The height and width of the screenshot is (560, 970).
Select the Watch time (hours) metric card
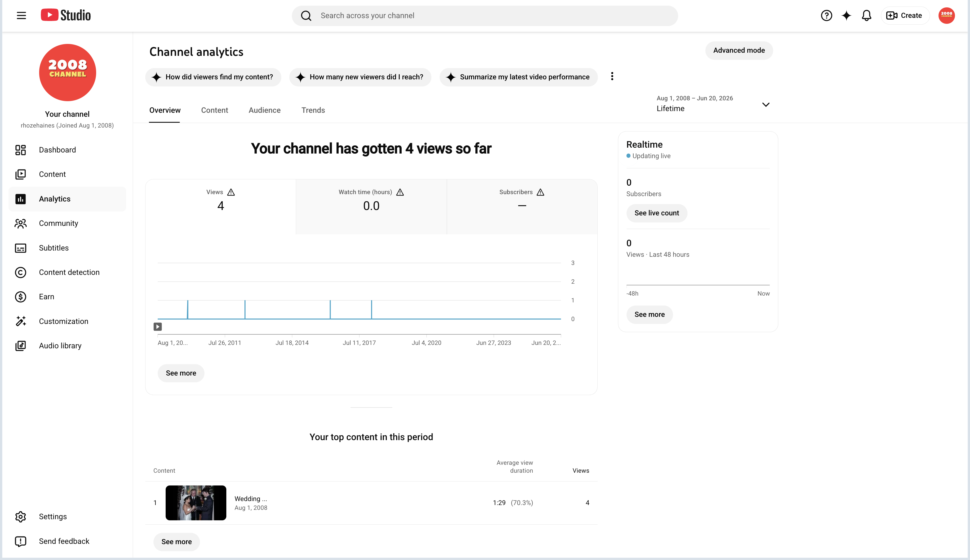(x=371, y=207)
